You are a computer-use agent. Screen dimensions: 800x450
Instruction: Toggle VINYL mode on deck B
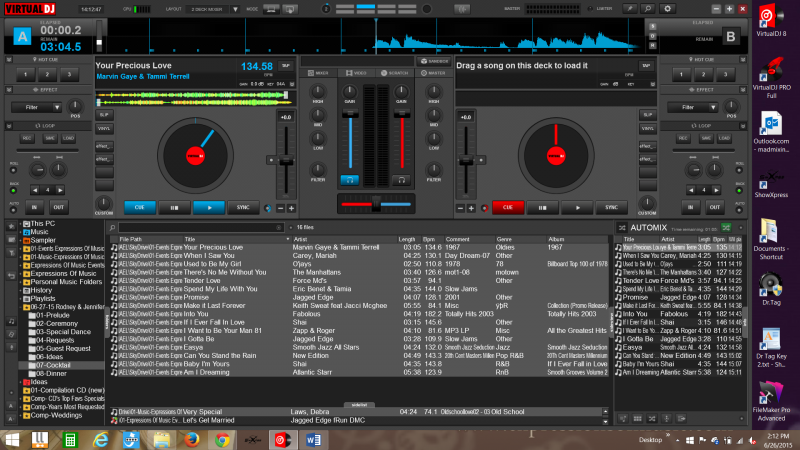tap(647, 129)
